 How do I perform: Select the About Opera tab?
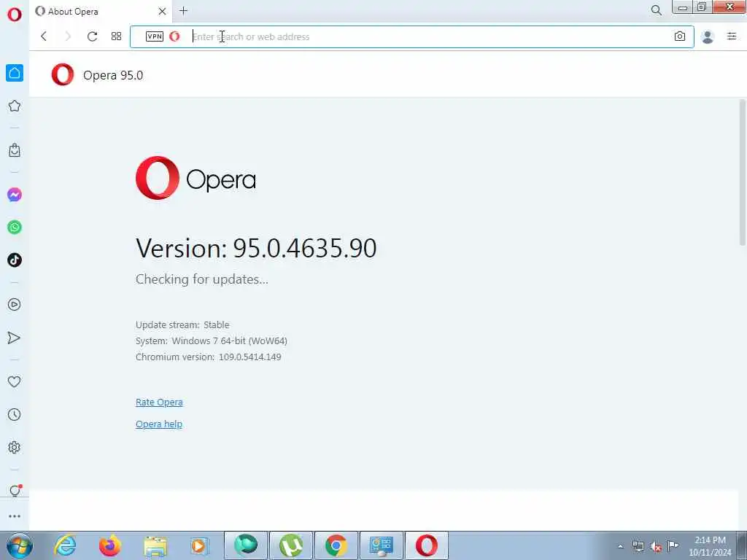[100, 11]
